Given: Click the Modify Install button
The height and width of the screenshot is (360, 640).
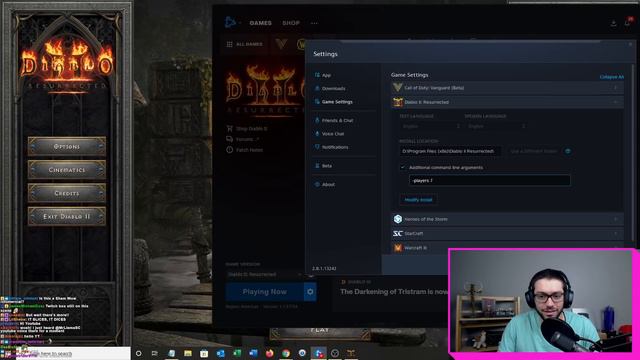Looking at the screenshot, I should 418,200.
